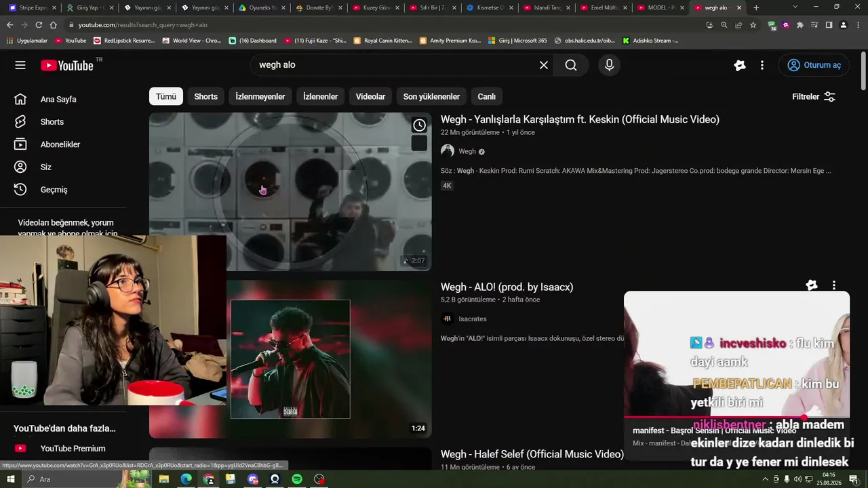Start voice search with the microphone

pyautogui.click(x=609, y=65)
